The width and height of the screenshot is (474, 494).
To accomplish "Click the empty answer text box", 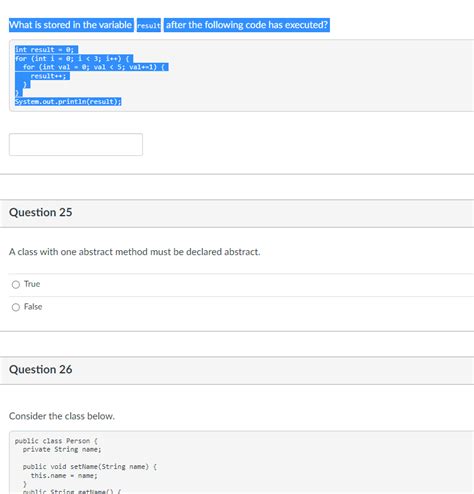I will 76,144.
